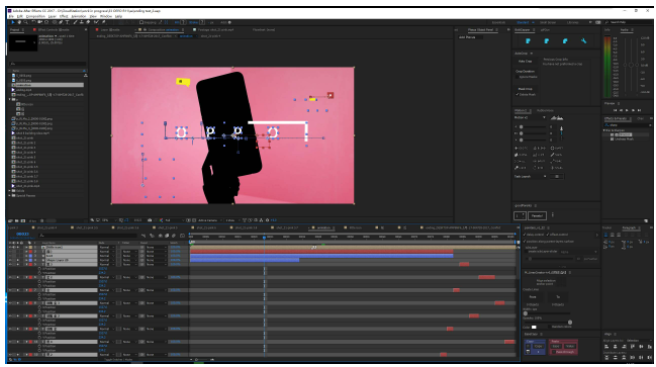Open the Composition menu

click(36, 16)
